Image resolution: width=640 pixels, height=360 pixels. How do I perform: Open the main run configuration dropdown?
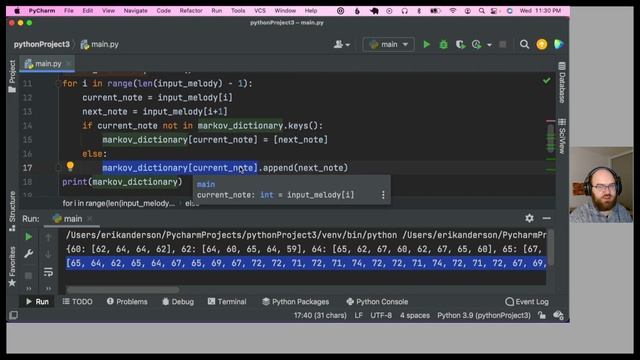click(388, 44)
